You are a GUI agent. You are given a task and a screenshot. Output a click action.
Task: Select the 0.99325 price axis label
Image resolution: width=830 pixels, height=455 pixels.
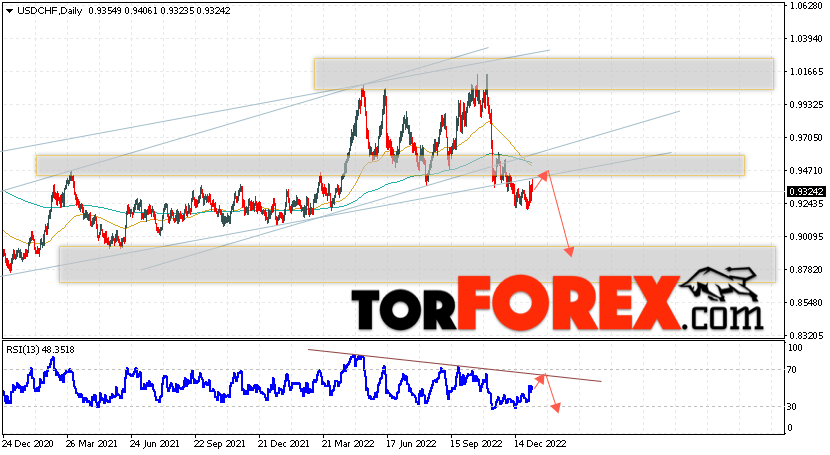(806, 105)
